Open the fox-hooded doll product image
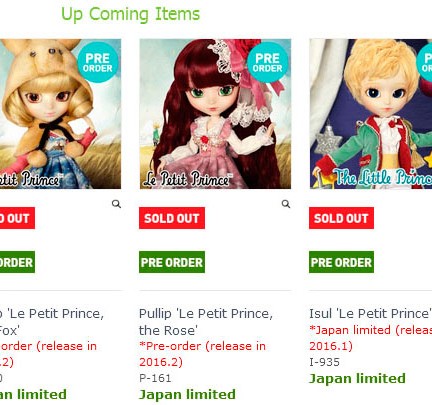Viewport: 432px width, 405px height. [x=60, y=114]
